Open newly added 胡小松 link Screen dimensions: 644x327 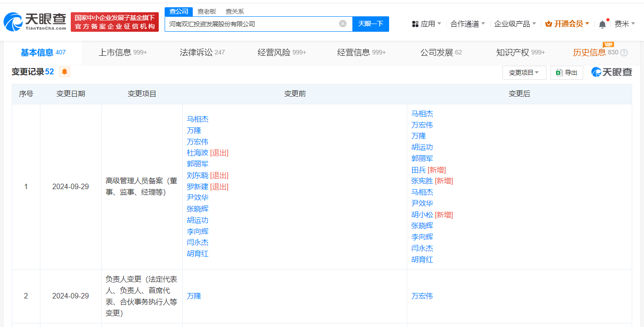[x=422, y=215]
